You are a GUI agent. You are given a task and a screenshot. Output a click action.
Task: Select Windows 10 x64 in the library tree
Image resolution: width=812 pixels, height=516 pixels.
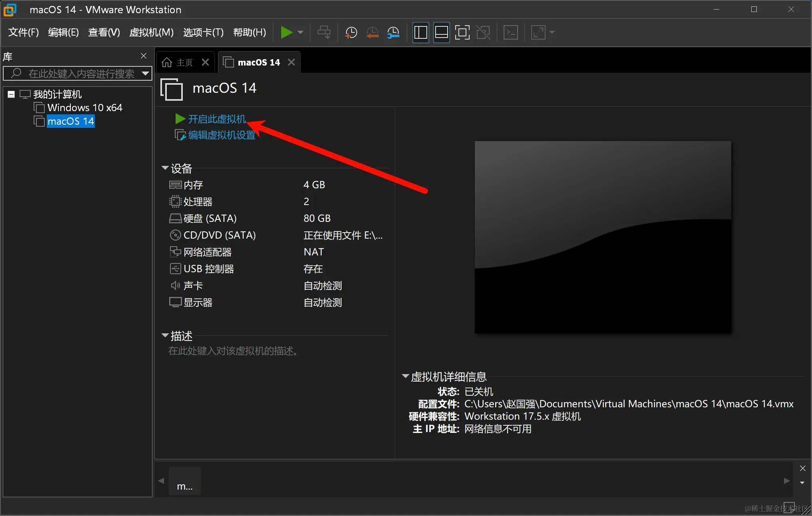click(85, 107)
